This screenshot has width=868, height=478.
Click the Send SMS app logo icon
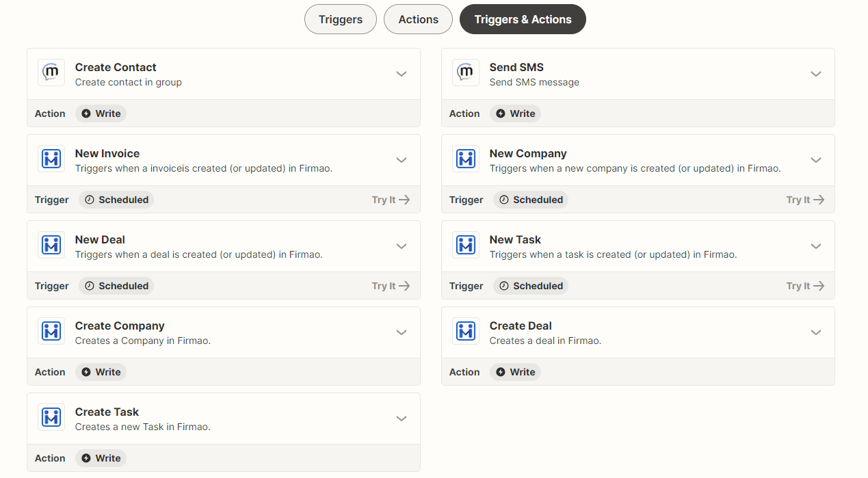(466, 72)
